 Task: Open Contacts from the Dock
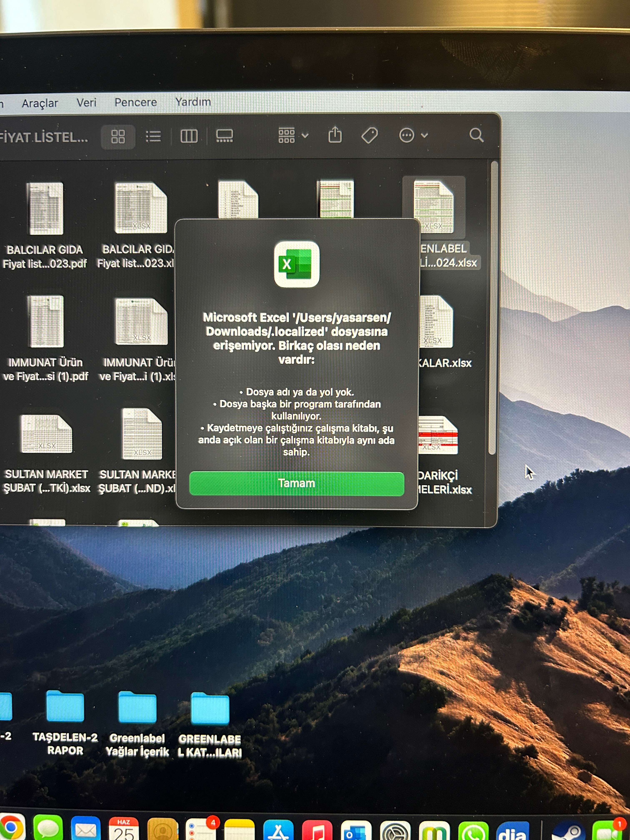(x=162, y=829)
